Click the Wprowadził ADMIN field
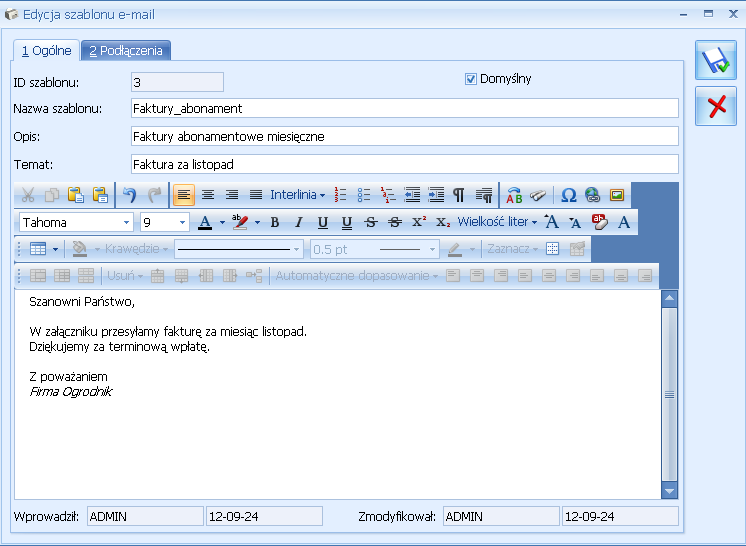The width and height of the screenshot is (746, 546). point(145,517)
